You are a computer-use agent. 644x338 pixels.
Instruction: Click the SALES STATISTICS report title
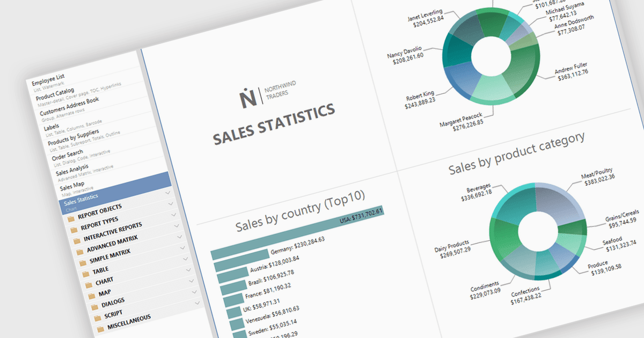[274, 124]
